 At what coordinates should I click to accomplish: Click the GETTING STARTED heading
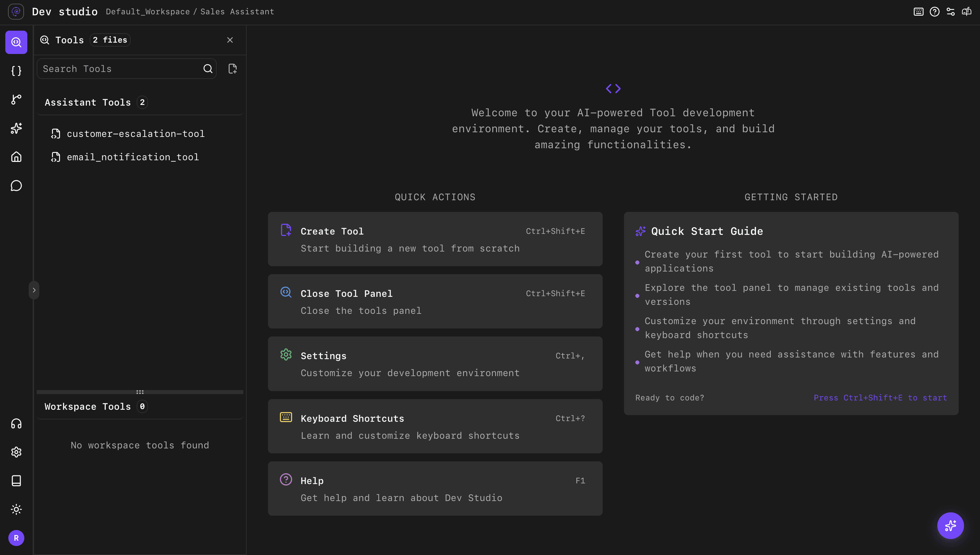click(791, 197)
